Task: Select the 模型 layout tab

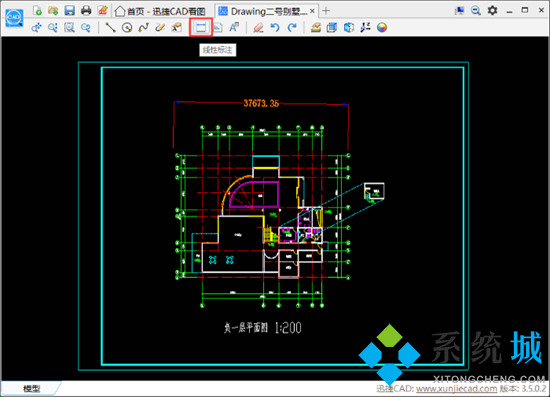Action: click(x=32, y=389)
